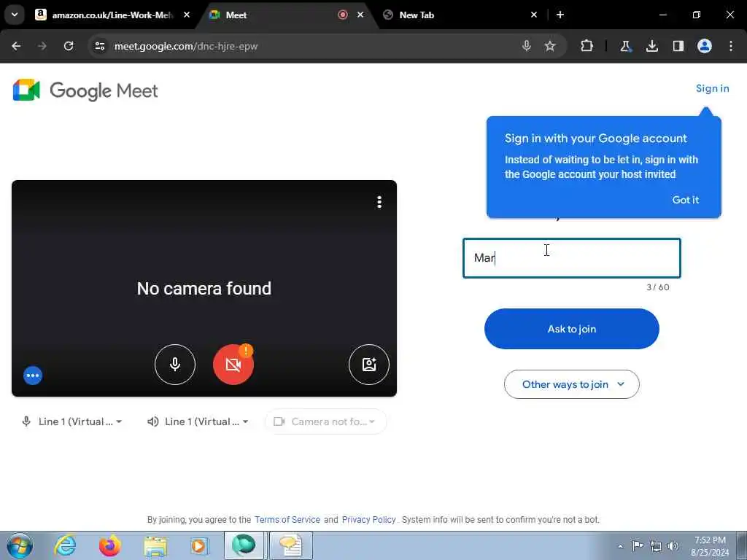Toggle the red camera-off button
Viewport: 747px width, 560px height.
(x=233, y=365)
